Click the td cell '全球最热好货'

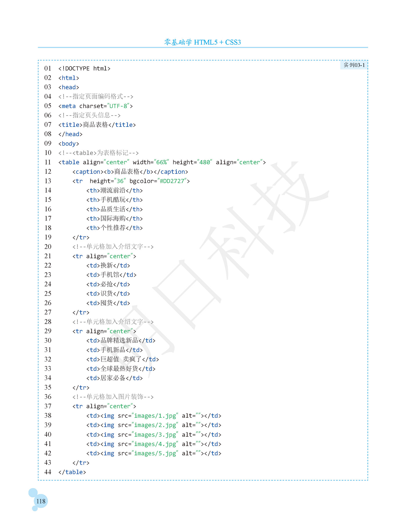click(121, 369)
